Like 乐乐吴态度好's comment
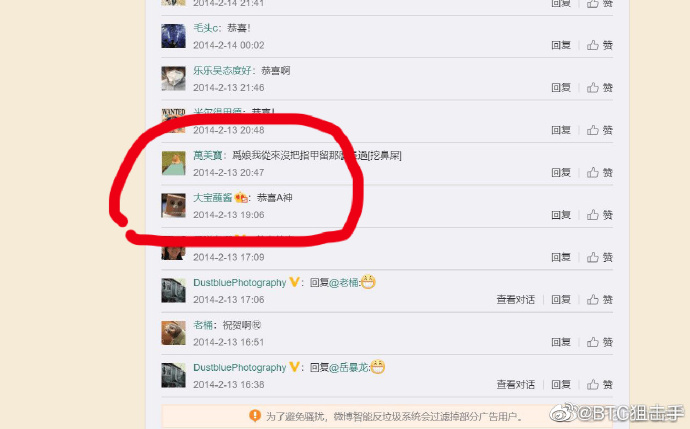 click(x=600, y=88)
